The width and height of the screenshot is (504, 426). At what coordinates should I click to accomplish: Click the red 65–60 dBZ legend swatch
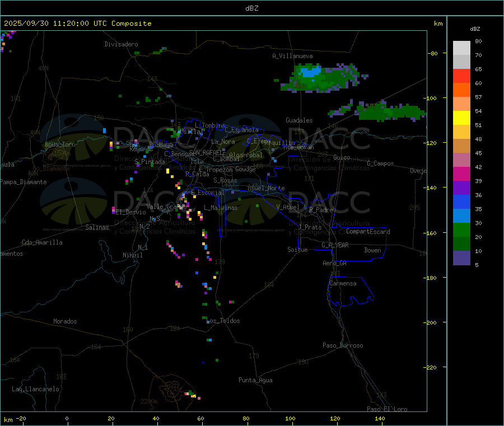(x=461, y=76)
